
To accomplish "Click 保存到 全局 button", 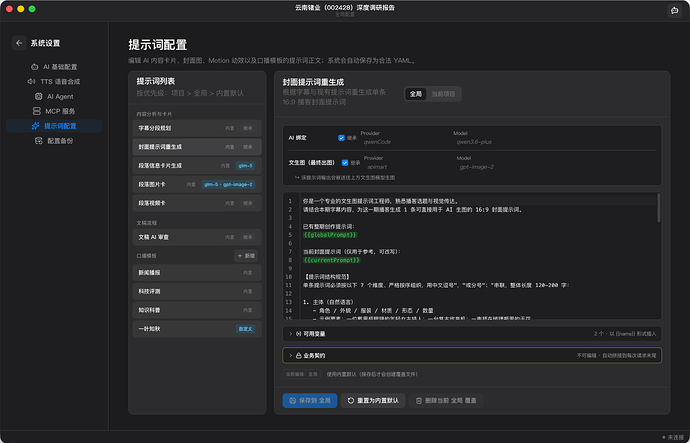I will tap(310, 401).
